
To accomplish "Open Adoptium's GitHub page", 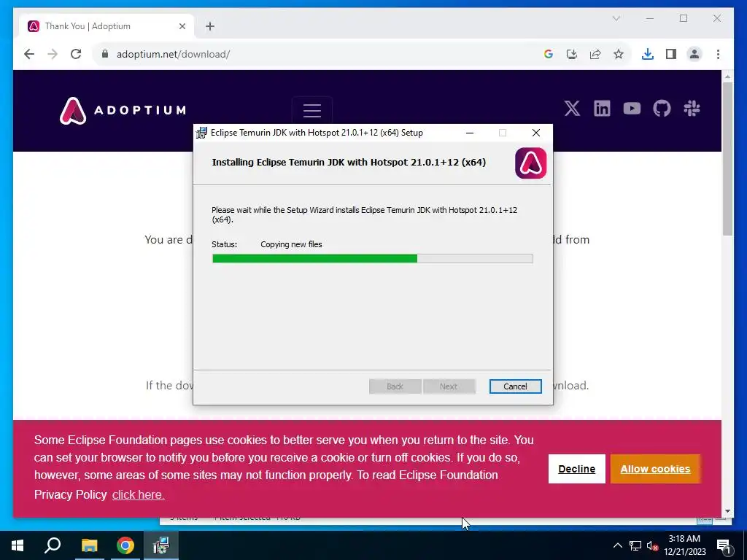I will click(x=662, y=109).
